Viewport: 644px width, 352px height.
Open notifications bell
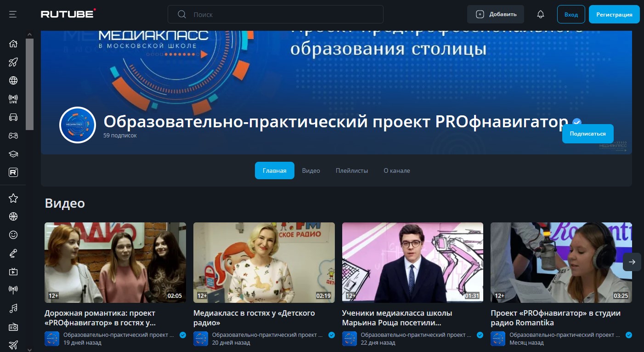[x=541, y=14]
